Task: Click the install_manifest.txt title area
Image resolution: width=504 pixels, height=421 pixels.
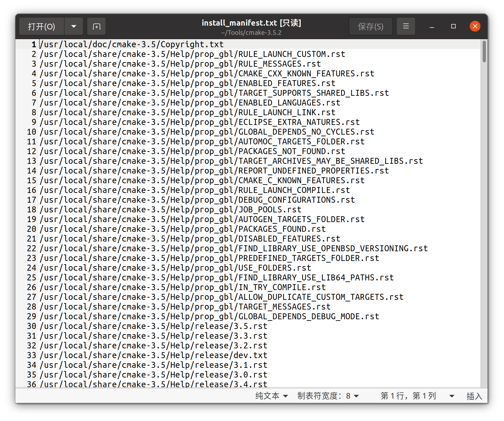Action: pos(251,23)
